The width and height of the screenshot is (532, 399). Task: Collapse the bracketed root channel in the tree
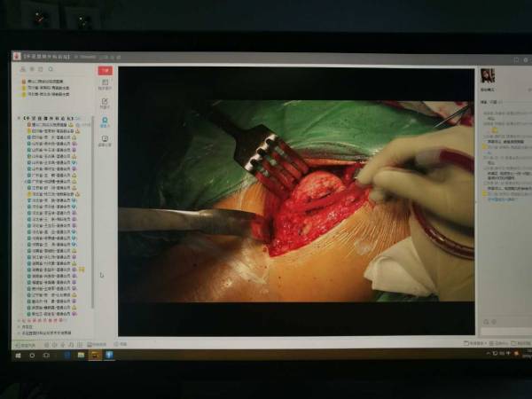(x=19, y=117)
